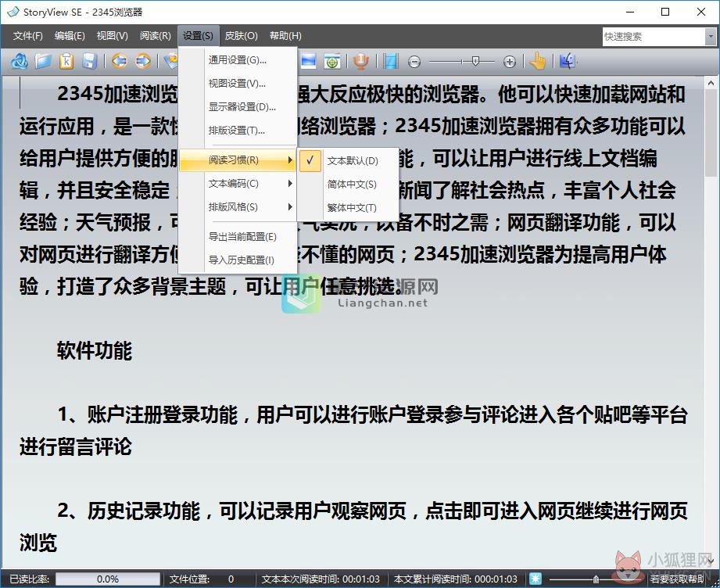
Task: Click the blue landscape picture icon
Action: point(308,61)
